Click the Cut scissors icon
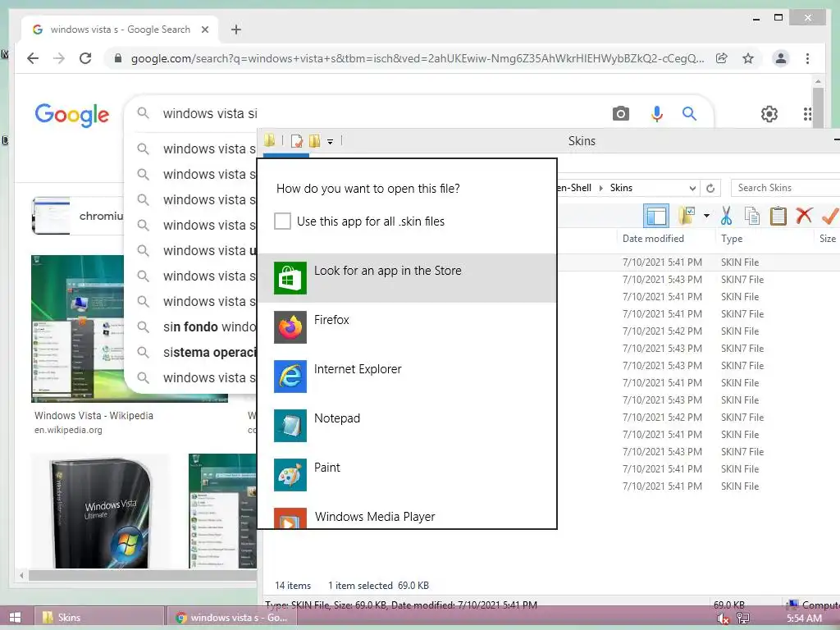Viewport: 840px width, 630px height. click(726, 216)
